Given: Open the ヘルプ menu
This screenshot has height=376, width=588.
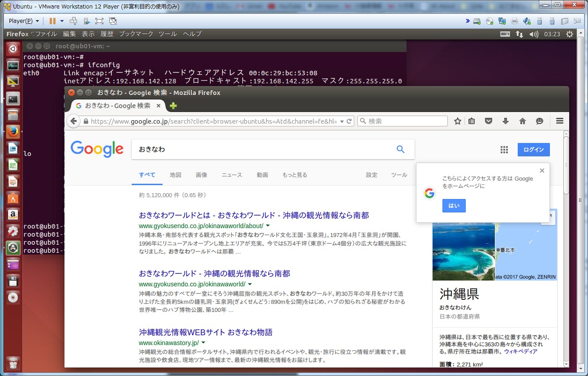Looking at the screenshot, I should click(x=192, y=34).
